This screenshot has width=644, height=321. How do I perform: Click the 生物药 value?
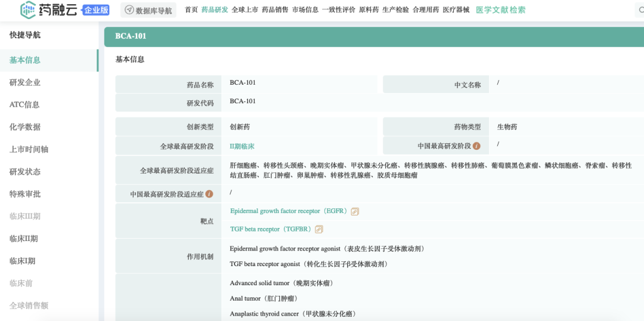coord(507,127)
